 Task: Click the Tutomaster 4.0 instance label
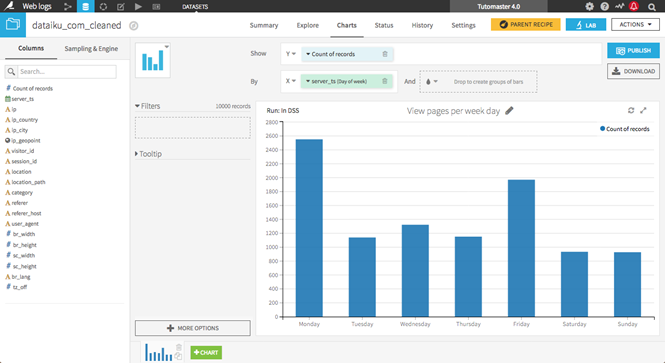[x=498, y=6]
